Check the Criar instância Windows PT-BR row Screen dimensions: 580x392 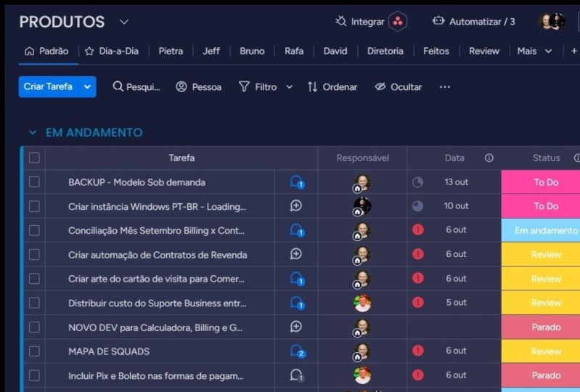click(x=34, y=206)
